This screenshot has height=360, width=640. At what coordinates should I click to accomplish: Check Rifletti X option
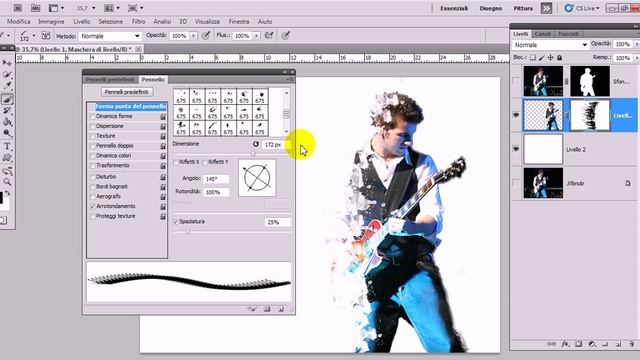176,162
